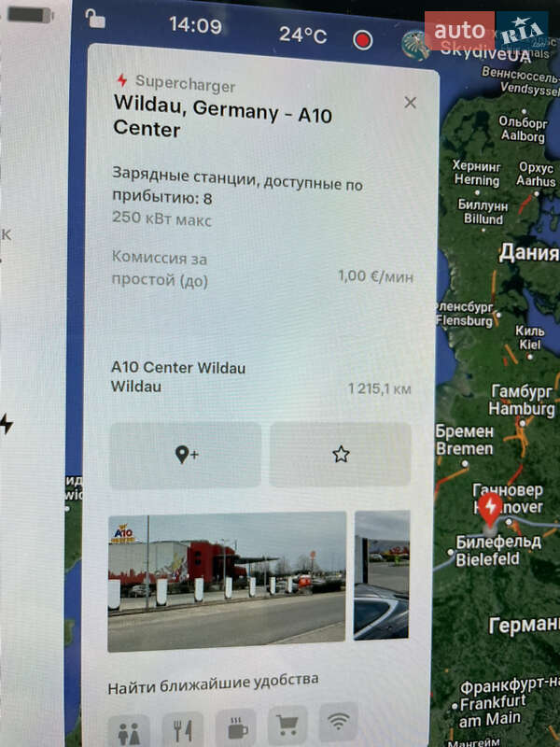Tap the charging bolt icon on left panel
Viewport: 560px width, 747px height.
7,423
